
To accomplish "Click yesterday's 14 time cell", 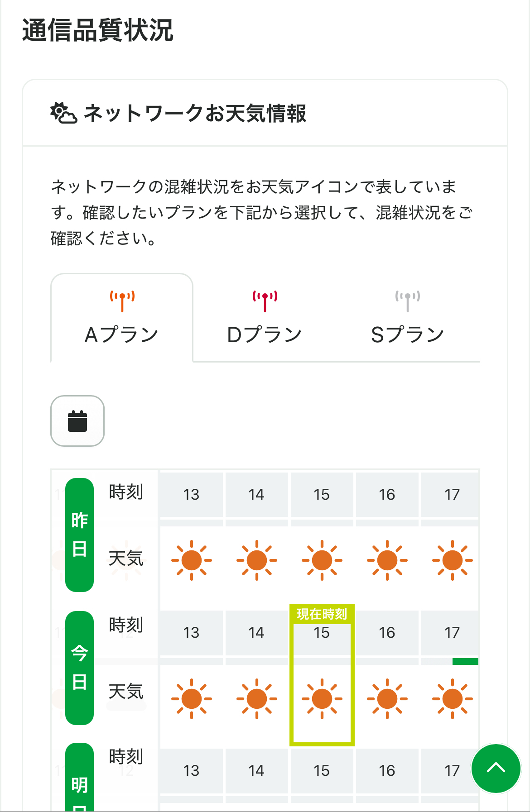I will tap(256, 494).
